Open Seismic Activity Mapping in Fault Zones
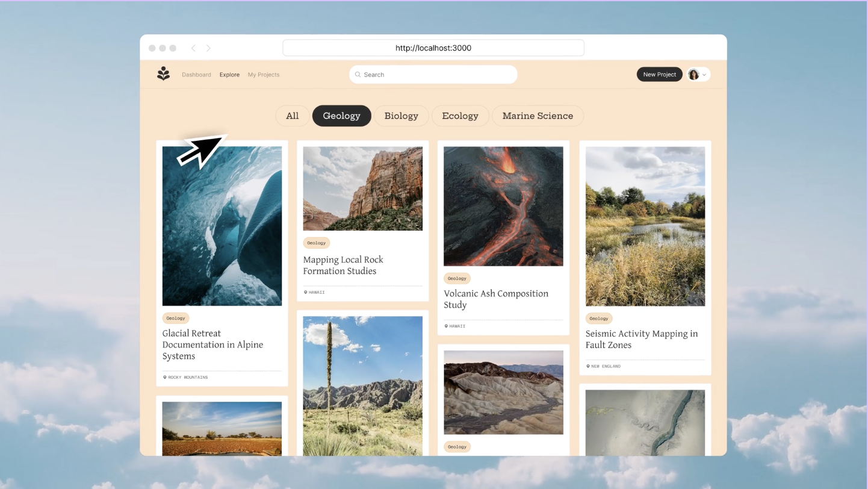Screen dimensions: 868x489 click(642, 339)
